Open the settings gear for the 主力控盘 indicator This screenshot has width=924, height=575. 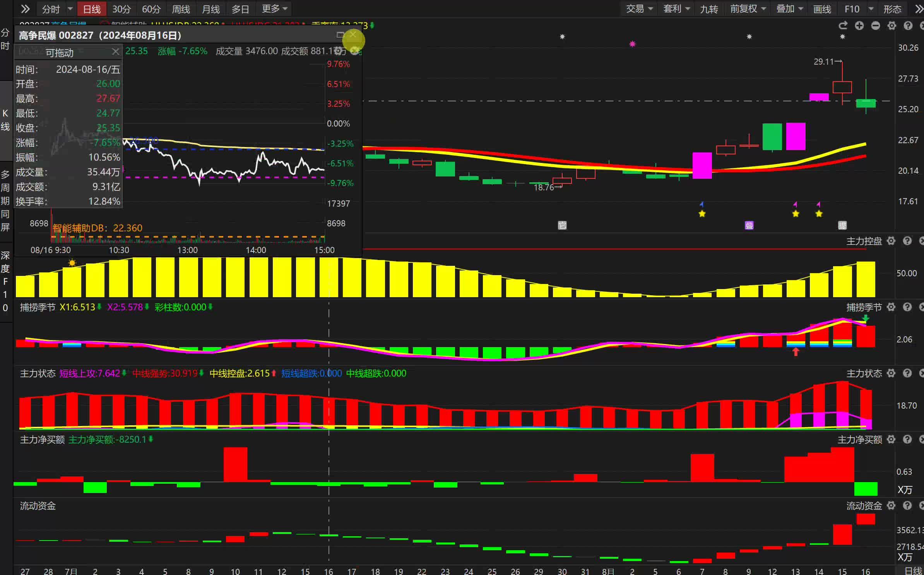coord(891,241)
